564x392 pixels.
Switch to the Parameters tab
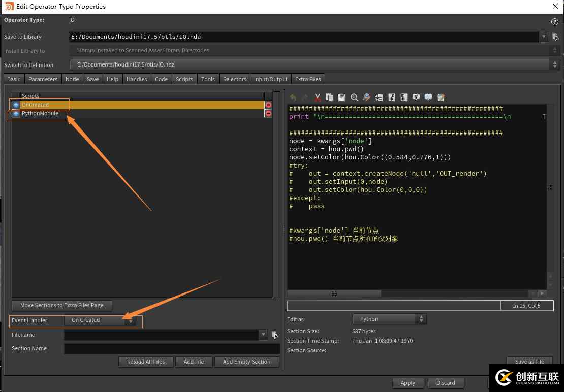pyautogui.click(x=43, y=79)
